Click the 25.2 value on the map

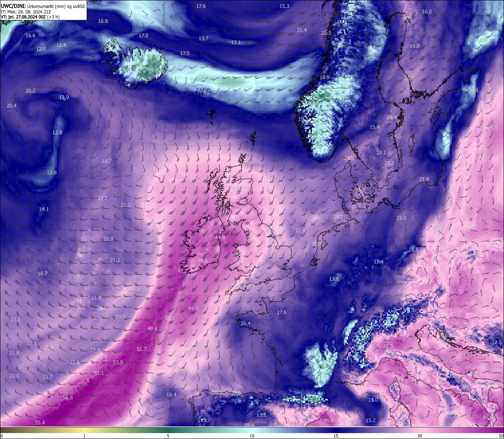coord(389,163)
